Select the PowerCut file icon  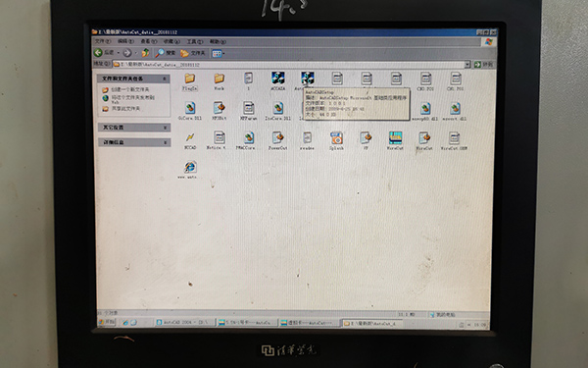pos(277,140)
